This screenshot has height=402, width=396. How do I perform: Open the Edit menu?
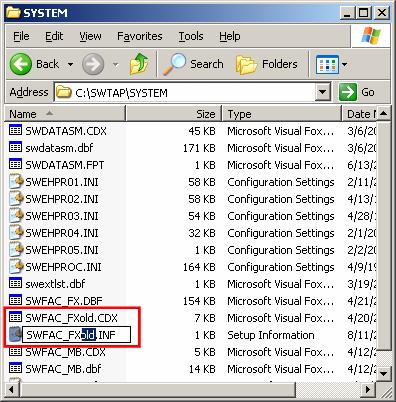pyautogui.click(x=54, y=36)
